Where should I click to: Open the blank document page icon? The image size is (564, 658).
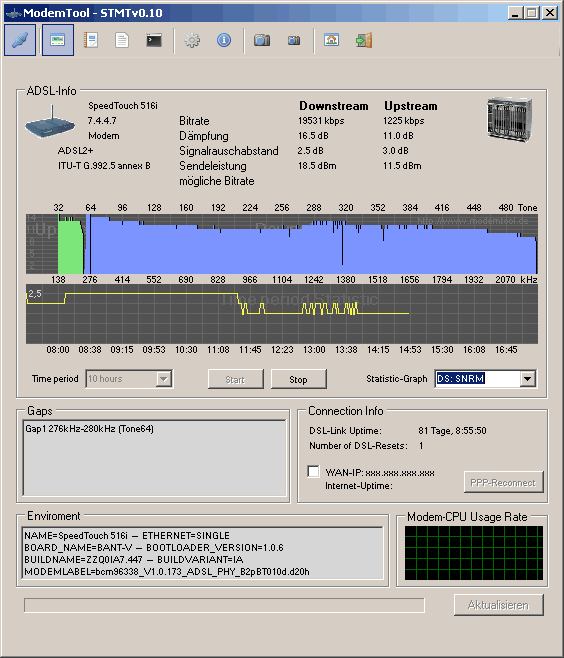tap(122, 40)
